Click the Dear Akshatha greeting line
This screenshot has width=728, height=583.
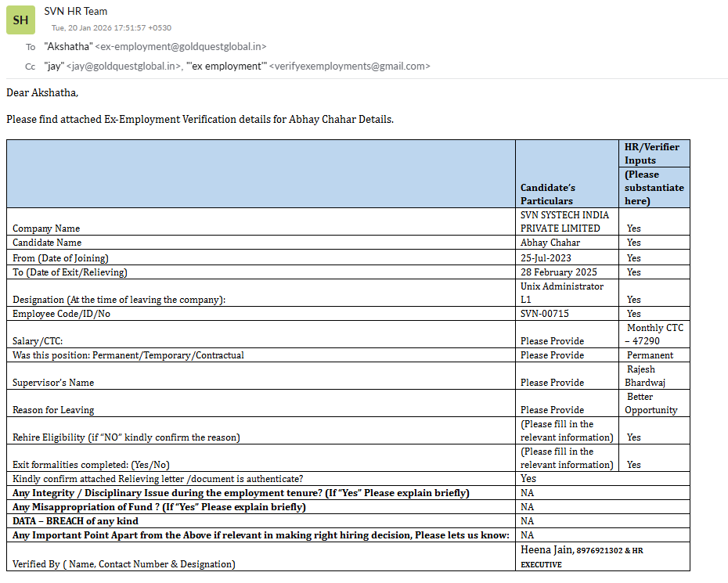(x=42, y=92)
